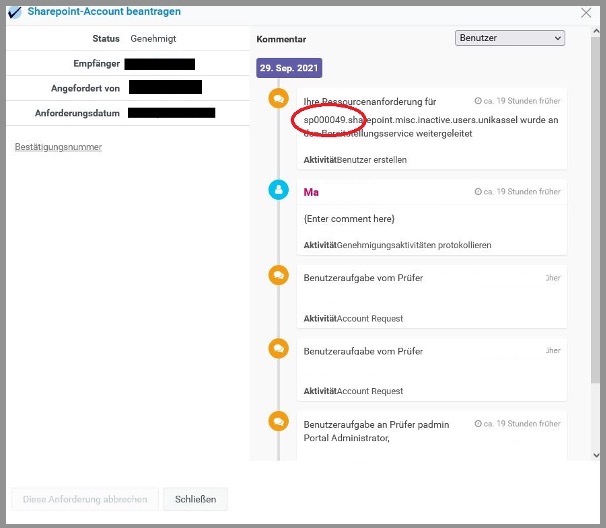Click orange comment icon beside Ressourcenanforderung entry
The width and height of the screenshot is (606, 528).
point(279,101)
